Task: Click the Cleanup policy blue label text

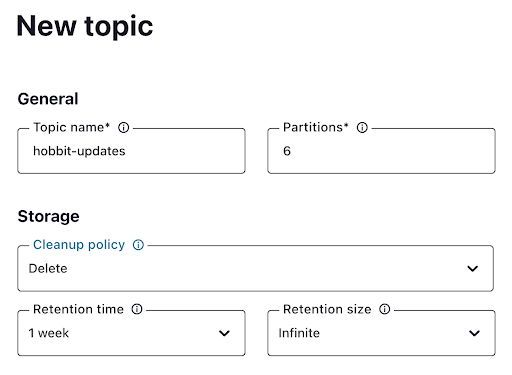Action: [x=79, y=245]
